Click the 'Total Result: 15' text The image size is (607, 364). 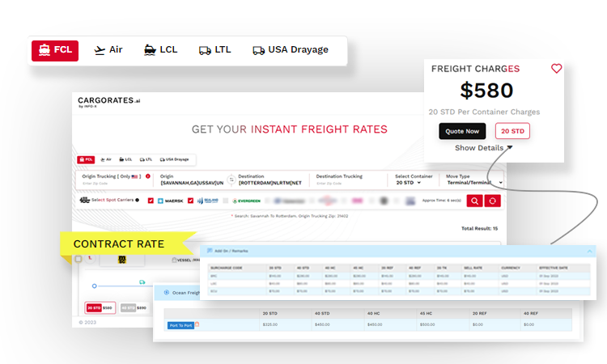coord(479,229)
